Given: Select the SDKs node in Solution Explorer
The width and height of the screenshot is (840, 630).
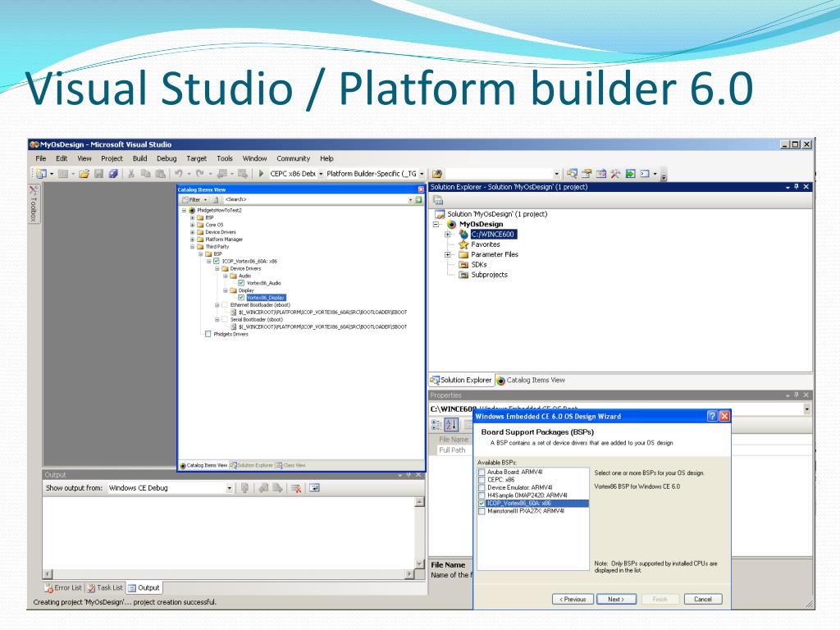Looking at the screenshot, I should (x=479, y=265).
